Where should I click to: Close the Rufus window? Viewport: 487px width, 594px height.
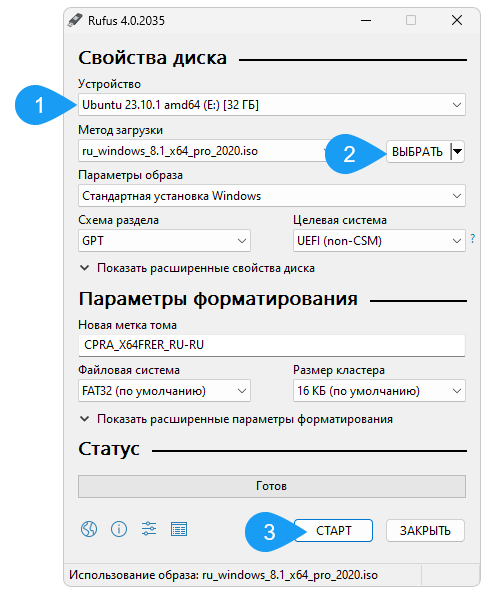click(x=457, y=20)
